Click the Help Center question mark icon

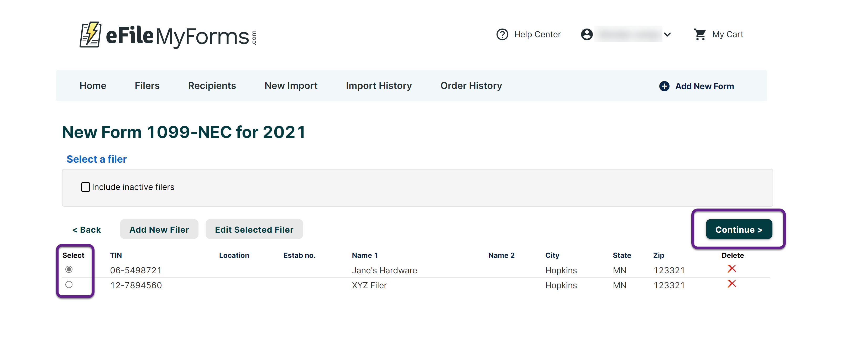pyautogui.click(x=502, y=34)
